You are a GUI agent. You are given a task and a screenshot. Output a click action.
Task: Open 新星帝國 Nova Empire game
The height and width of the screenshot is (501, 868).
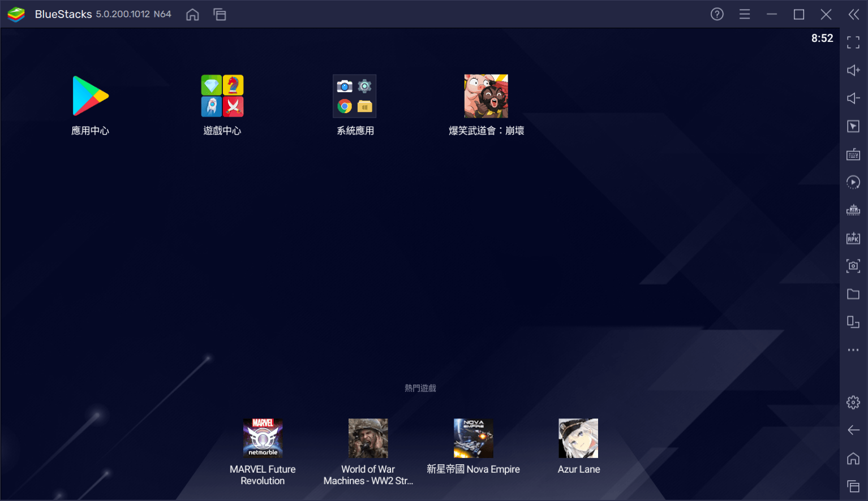[x=474, y=438]
